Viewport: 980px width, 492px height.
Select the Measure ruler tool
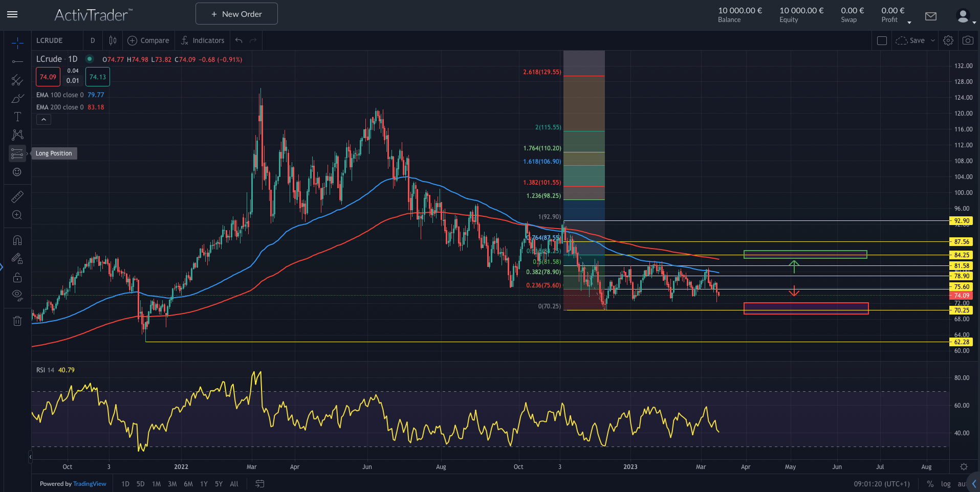(x=17, y=196)
